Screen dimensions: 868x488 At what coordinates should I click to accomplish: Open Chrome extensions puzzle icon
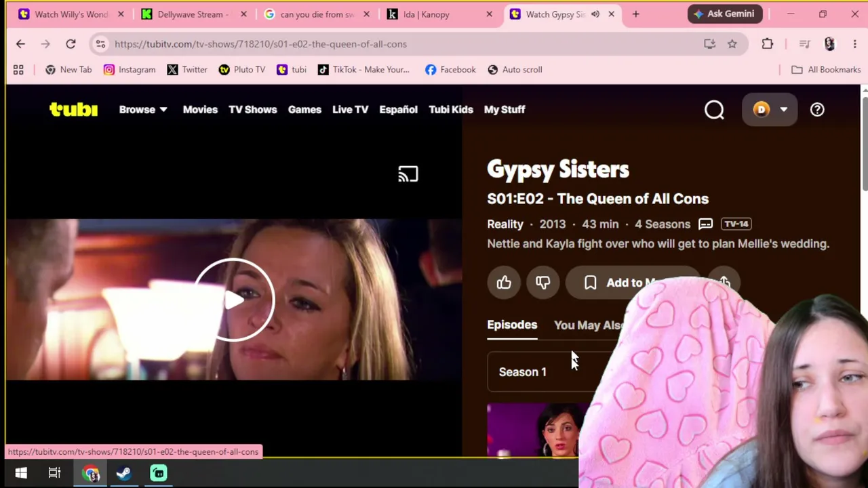(x=768, y=44)
